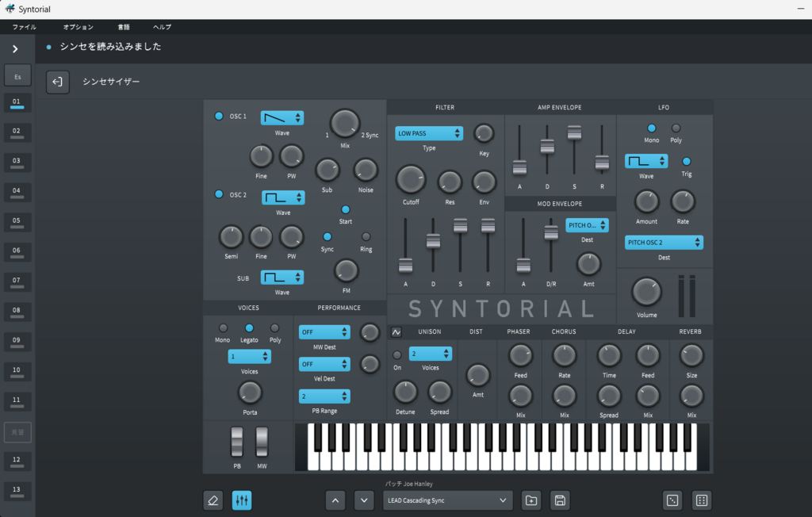This screenshot has width=812, height=517.
Task: Open the LFO Wave dropdown
Action: point(646,162)
